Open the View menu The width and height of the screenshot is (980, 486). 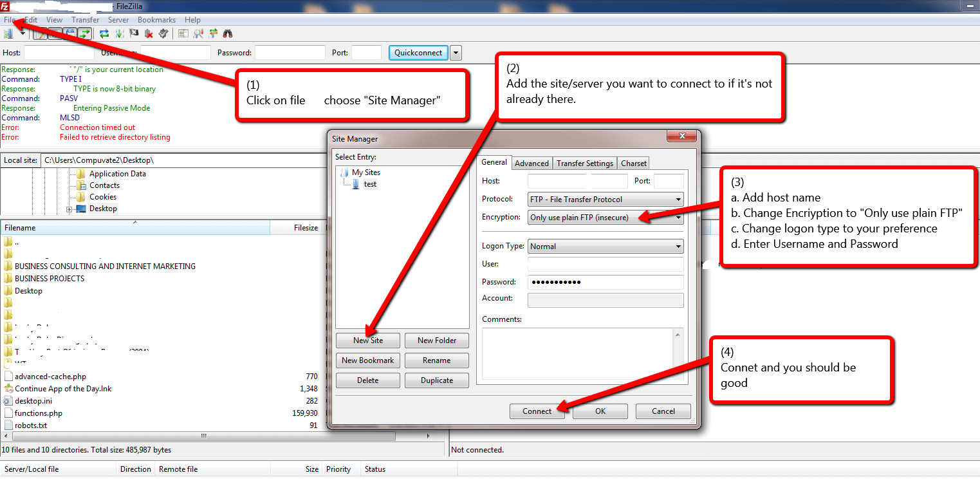click(54, 20)
